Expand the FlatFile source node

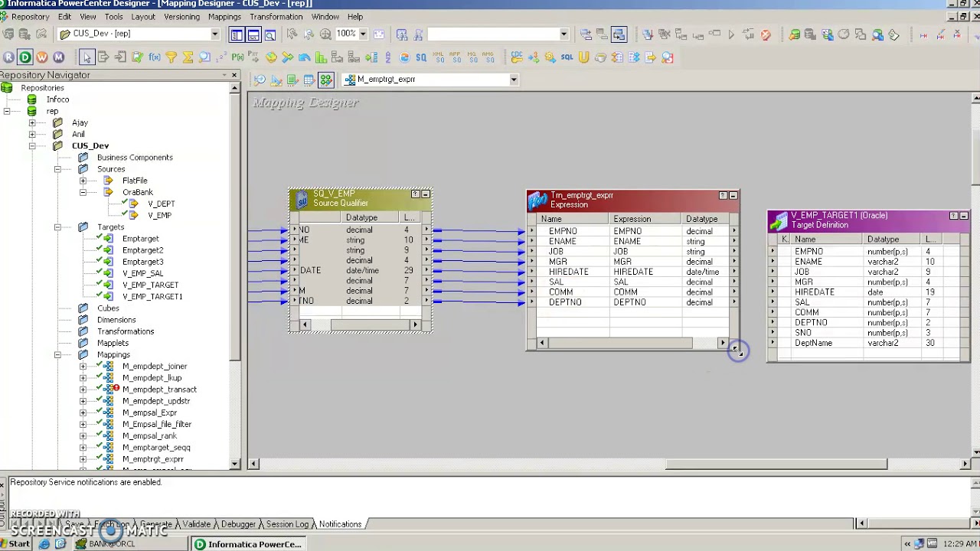tap(83, 181)
